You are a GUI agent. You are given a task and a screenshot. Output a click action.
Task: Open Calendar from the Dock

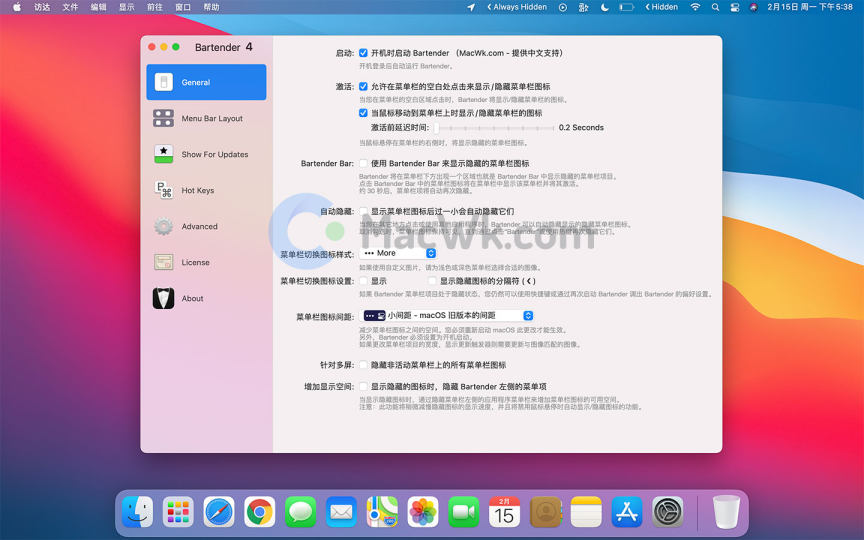[504, 512]
